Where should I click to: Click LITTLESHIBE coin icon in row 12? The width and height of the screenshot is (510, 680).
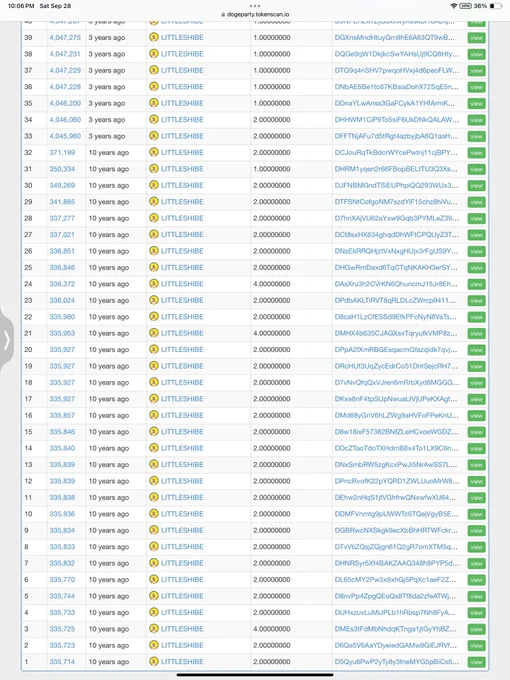[154, 481]
